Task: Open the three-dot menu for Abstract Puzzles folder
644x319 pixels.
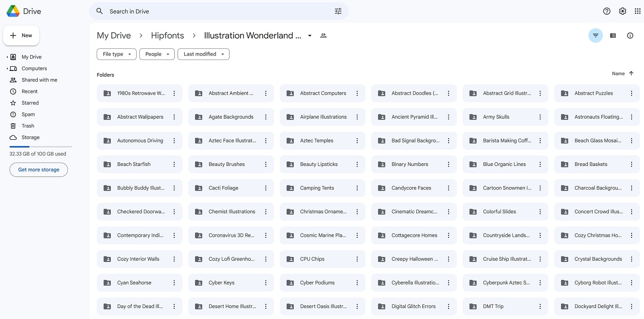Action: coord(632,93)
